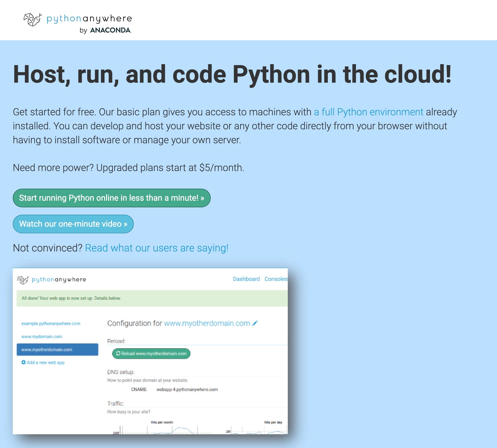Click the blue chevrons on the green start button

click(203, 198)
